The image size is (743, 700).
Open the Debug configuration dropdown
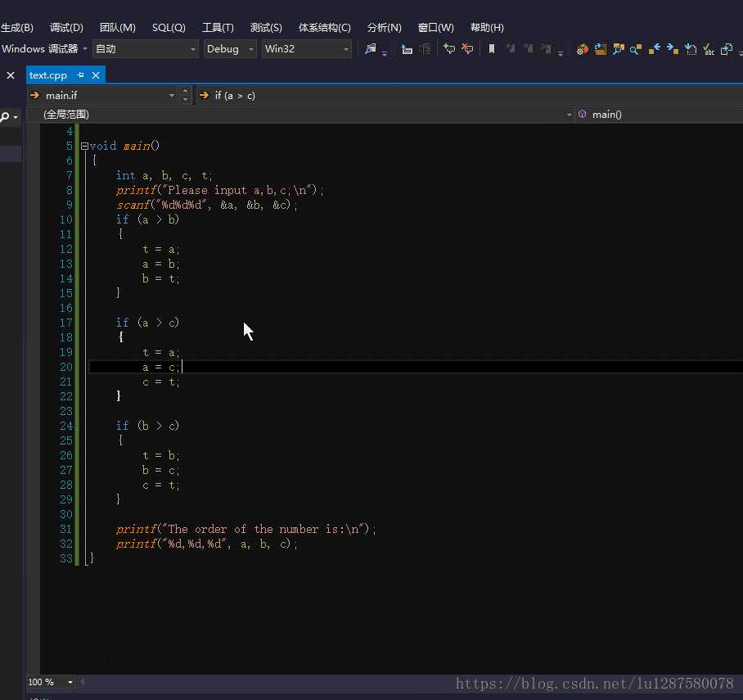click(x=230, y=49)
